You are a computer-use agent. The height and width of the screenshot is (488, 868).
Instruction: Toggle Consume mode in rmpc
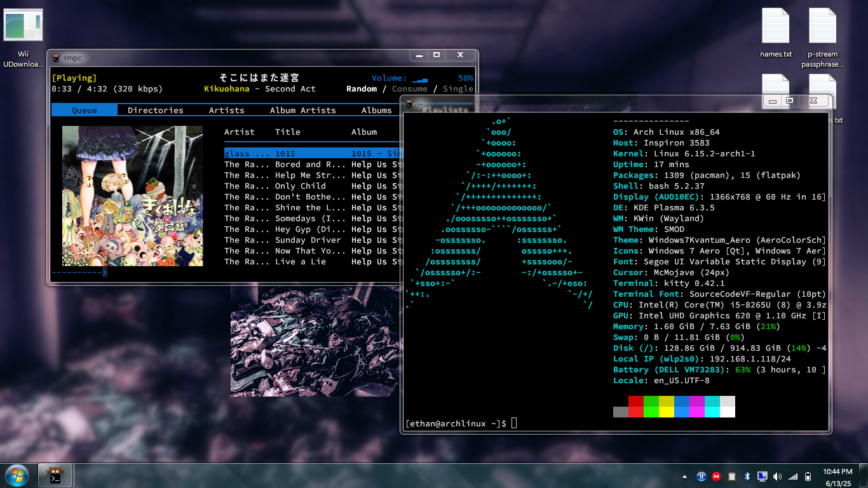point(410,89)
